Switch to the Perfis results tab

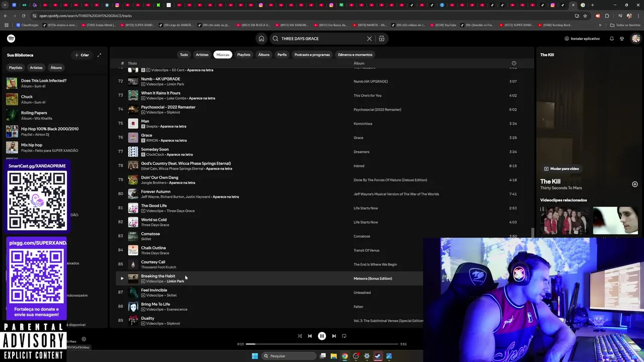click(x=282, y=54)
